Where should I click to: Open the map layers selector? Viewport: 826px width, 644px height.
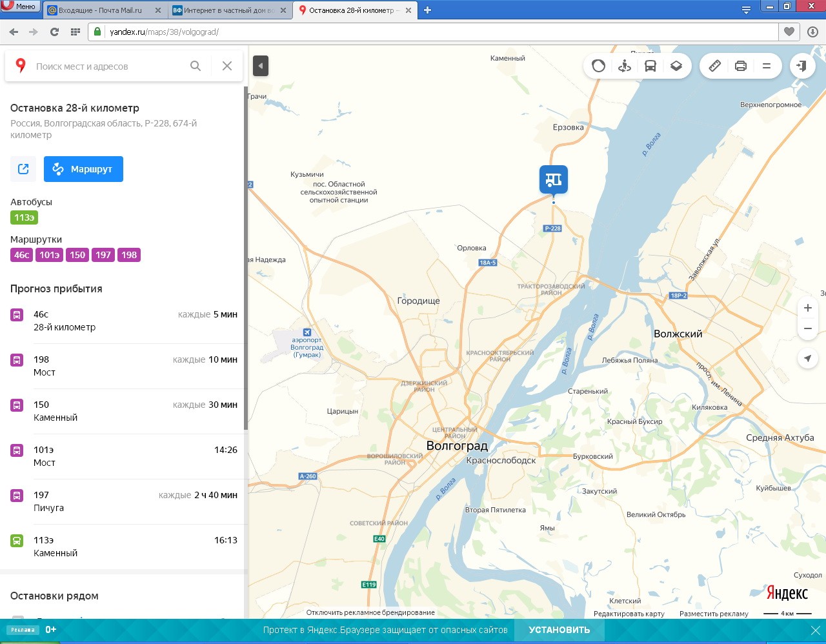[676, 66]
